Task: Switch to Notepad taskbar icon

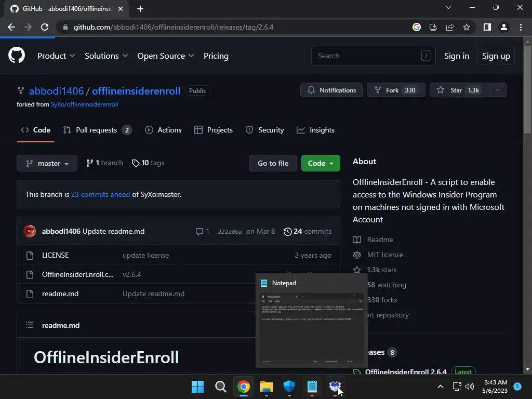Action: click(x=312, y=387)
